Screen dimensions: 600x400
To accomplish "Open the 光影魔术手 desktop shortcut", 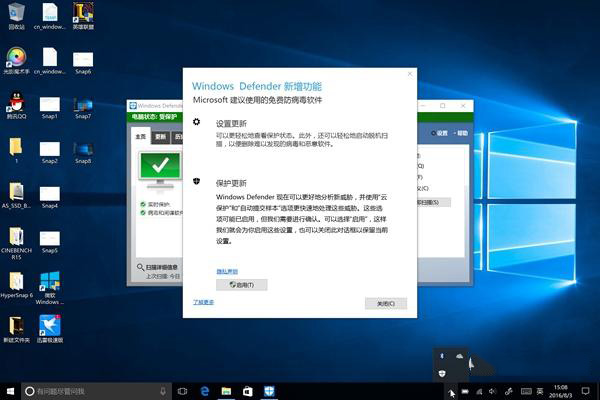I will [x=16, y=60].
